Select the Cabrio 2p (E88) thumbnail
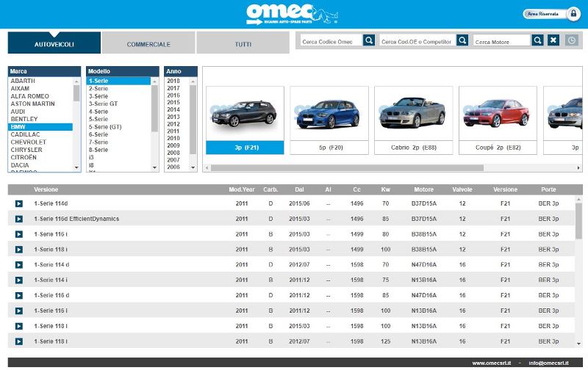This screenshot has height=370, width=588. tap(414, 120)
